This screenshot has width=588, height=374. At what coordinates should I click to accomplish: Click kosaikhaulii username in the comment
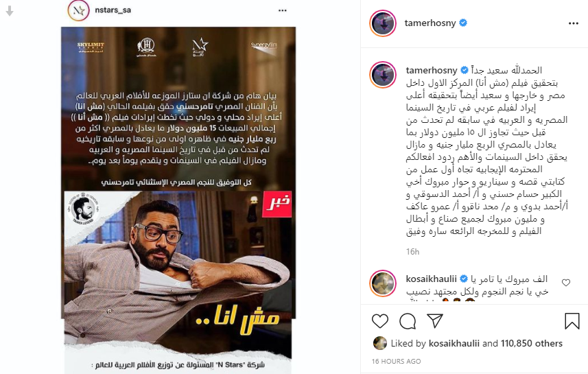coord(432,279)
